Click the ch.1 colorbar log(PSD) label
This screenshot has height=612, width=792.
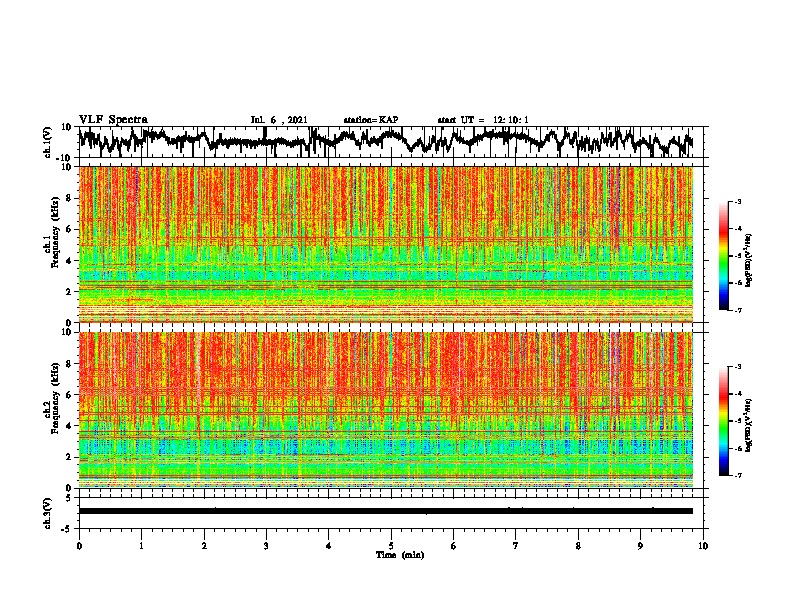(748, 260)
